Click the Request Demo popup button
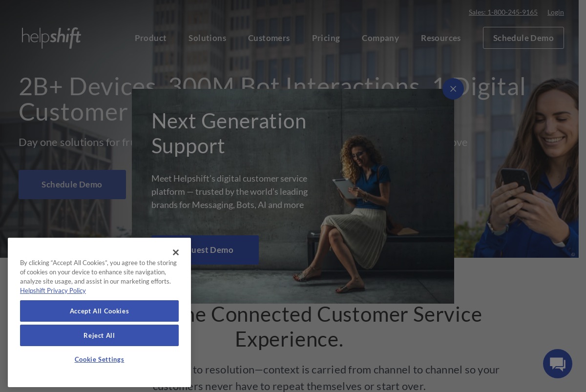The height and width of the screenshot is (392, 586). 225,250
